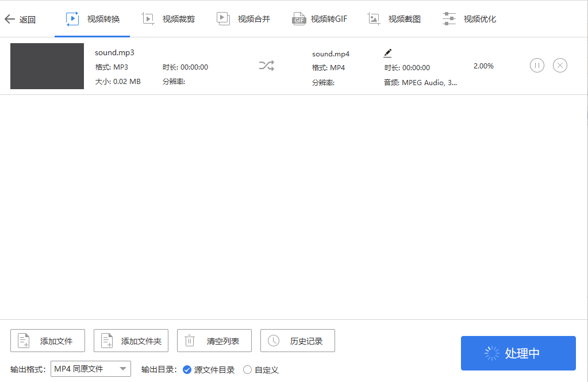
Task: Click the sound.mp4 output file name
Action: [330, 54]
